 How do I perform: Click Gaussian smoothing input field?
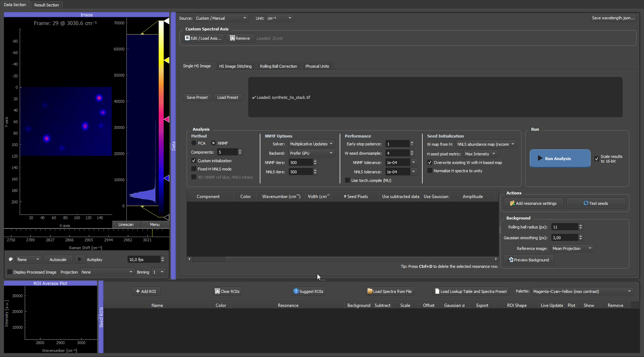point(564,238)
